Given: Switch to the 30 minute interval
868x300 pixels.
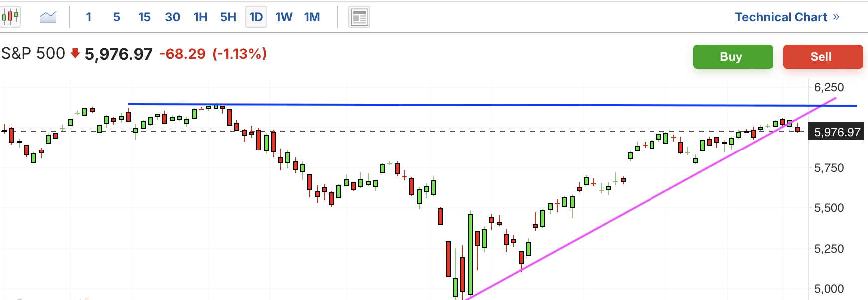Looking at the screenshot, I should tap(172, 17).
